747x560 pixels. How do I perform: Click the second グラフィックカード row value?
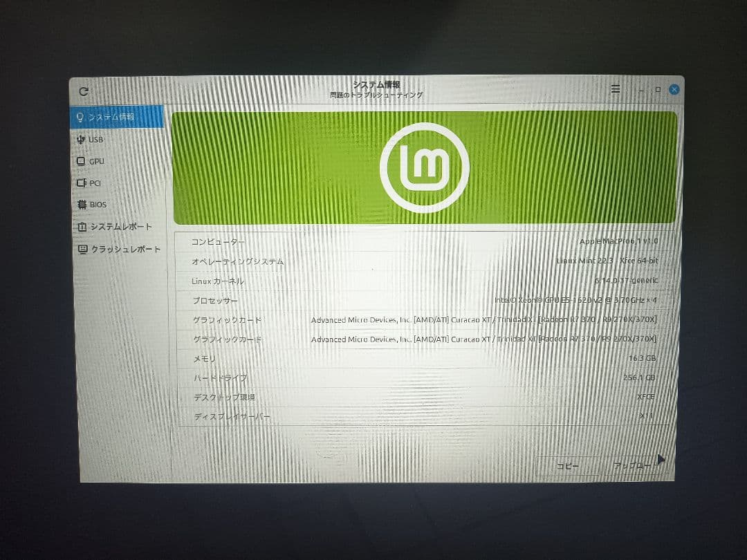coord(483,339)
